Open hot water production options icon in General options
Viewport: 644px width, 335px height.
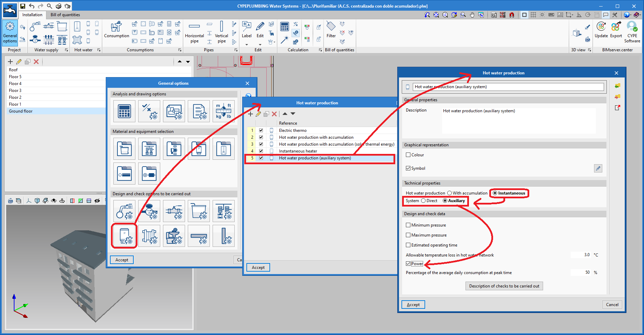[124, 236]
